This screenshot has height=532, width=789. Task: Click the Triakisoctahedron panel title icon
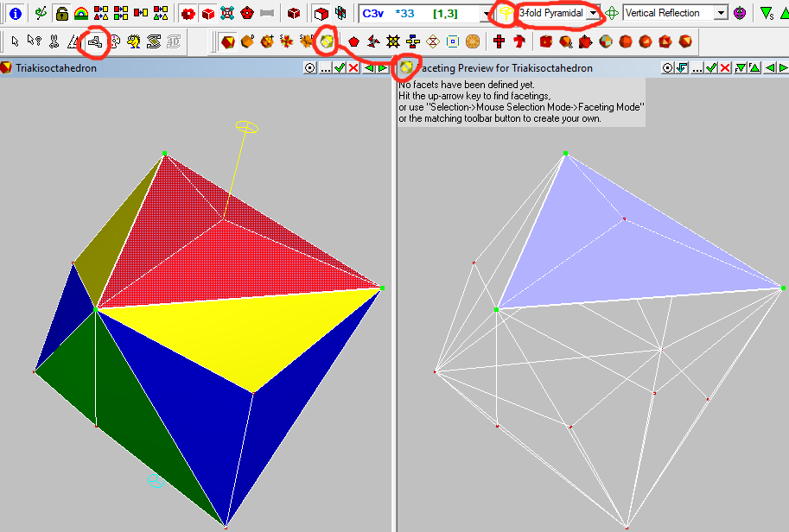[6, 68]
